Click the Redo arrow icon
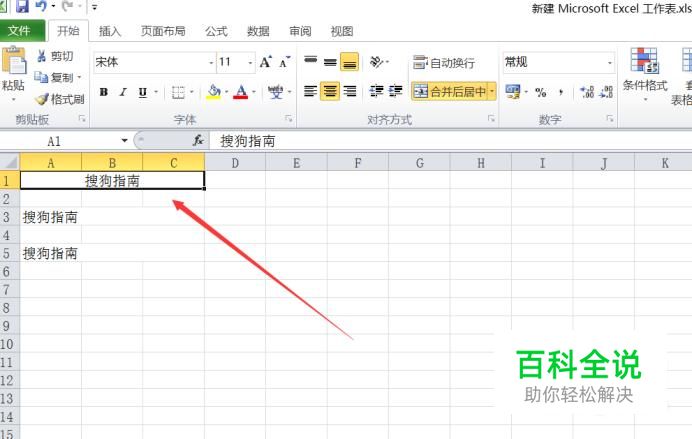692x439 pixels. coord(68,6)
